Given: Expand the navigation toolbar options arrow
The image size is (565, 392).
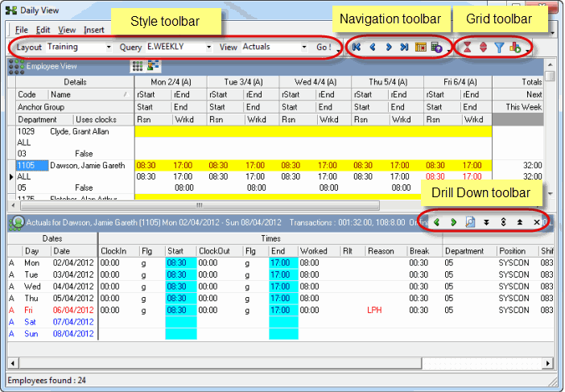Looking at the screenshot, I should (x=447, y=51).
